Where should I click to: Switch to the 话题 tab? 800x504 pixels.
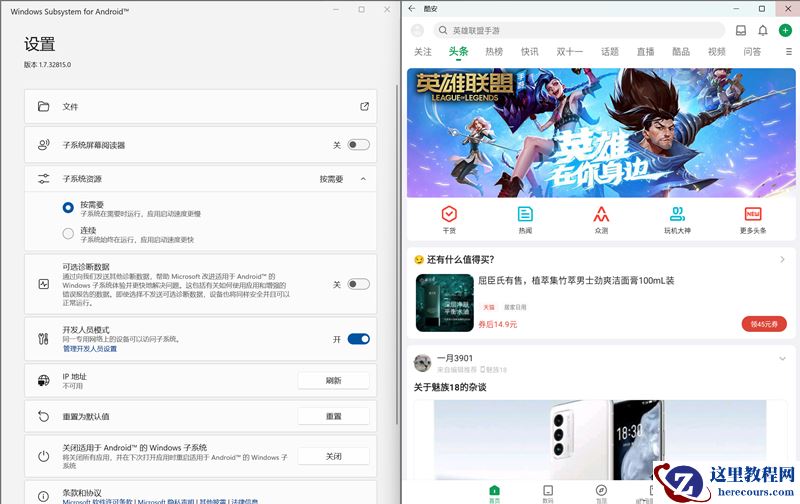click(610, 52)
